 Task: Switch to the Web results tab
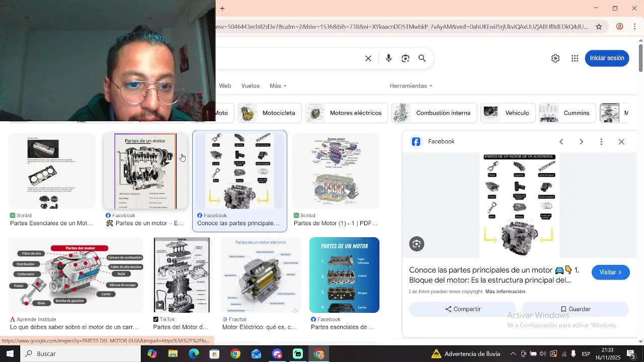[x=225, y=86]
